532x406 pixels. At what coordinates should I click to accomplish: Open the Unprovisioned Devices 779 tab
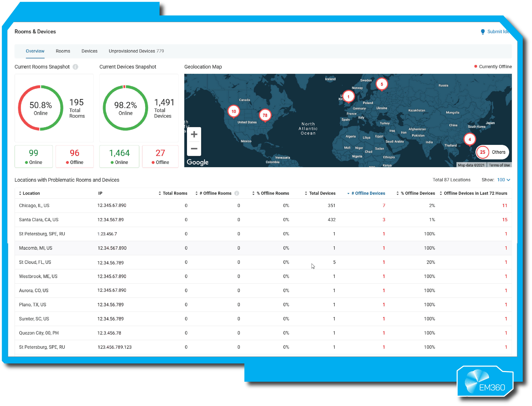tap(136, 51)
